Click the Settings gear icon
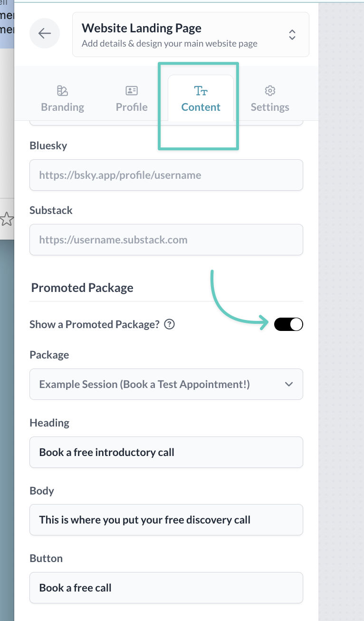This screenshot has width=364, height=621. 270,90
